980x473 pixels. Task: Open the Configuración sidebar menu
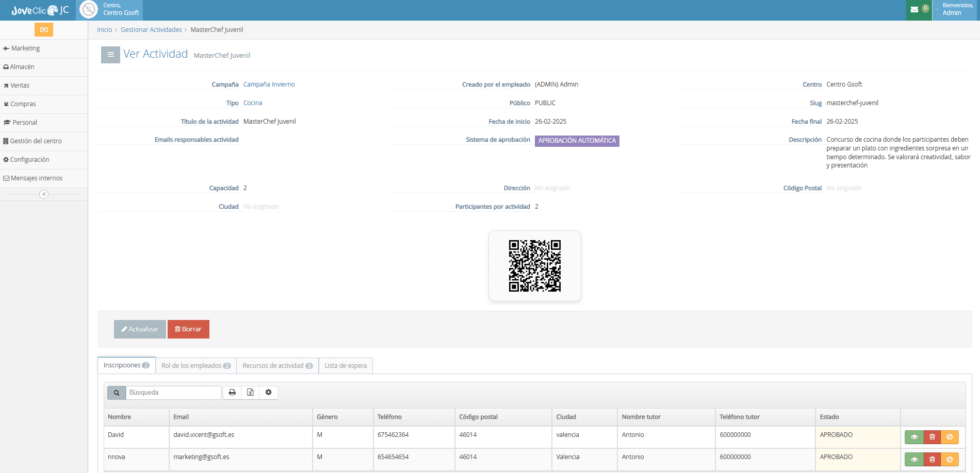coord(44,160)
